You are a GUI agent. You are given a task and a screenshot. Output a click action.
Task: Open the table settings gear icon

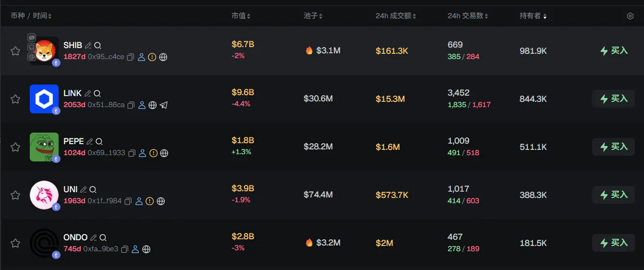(x=630, y=16)
